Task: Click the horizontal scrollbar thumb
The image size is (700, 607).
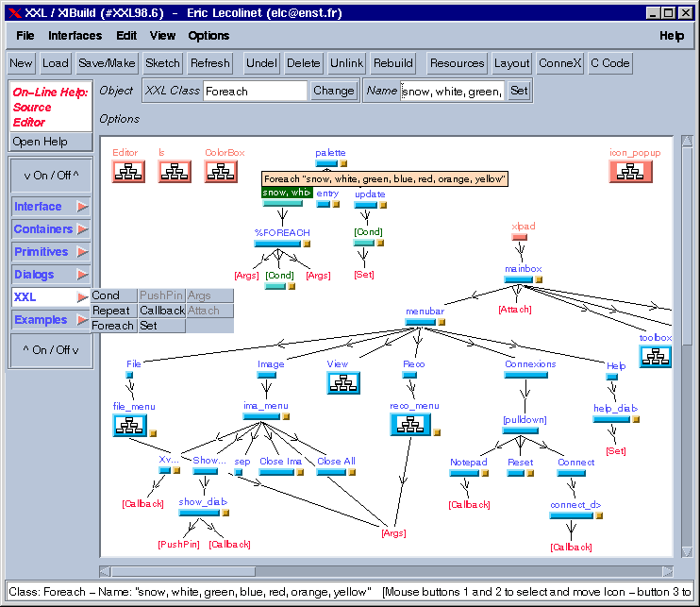Action: pos(183,572)
